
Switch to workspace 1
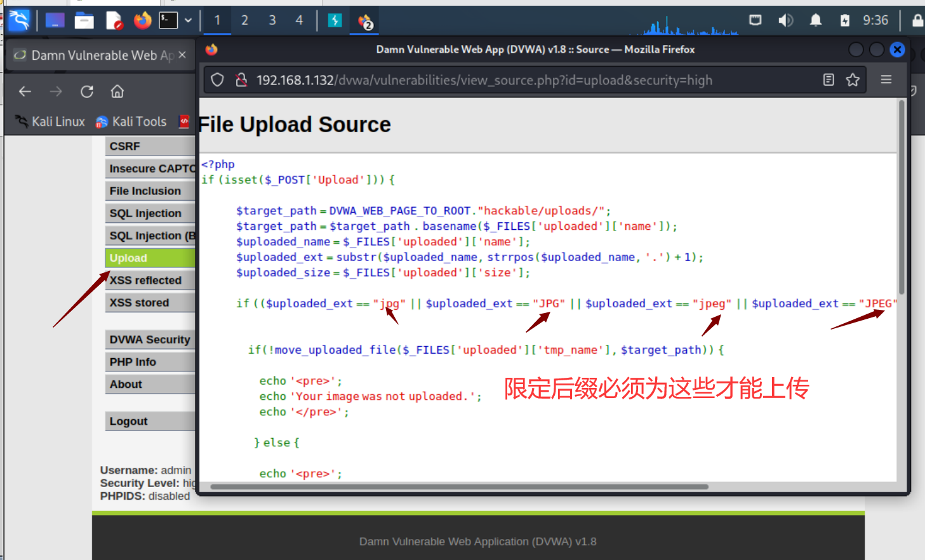(x=217, y=20)
